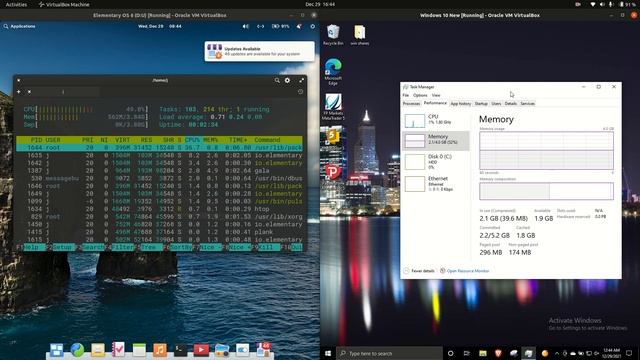640x360 pixels.
Task: Switch to the Services tab
Action: point(527,104)
